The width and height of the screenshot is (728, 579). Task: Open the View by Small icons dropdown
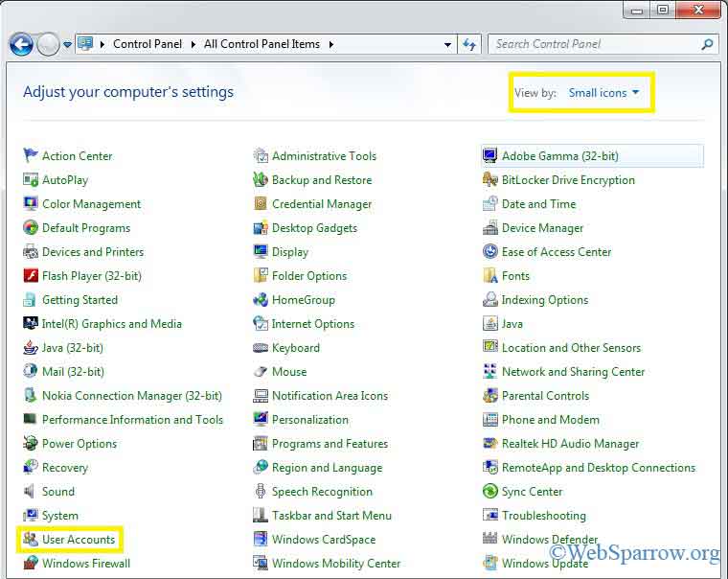603,92
